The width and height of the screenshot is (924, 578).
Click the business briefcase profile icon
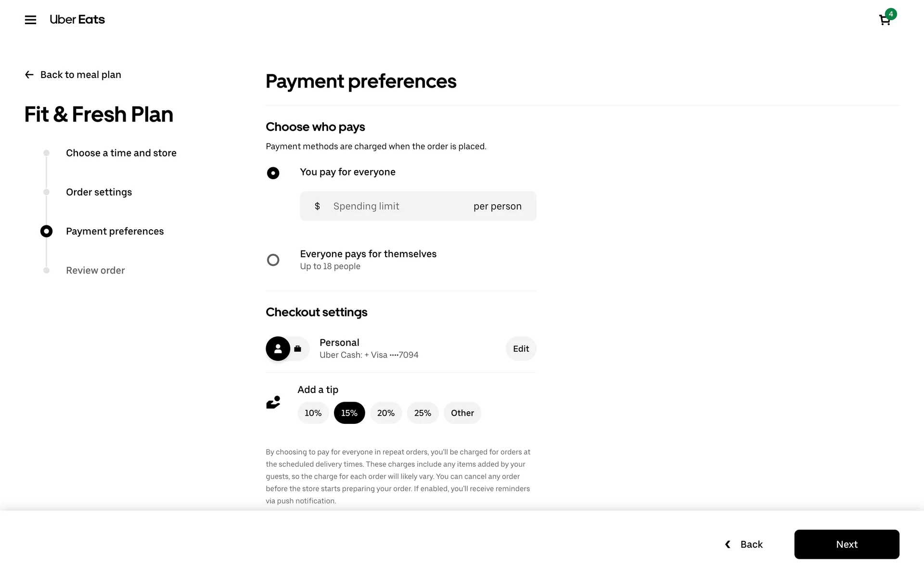tap(298, 349)
